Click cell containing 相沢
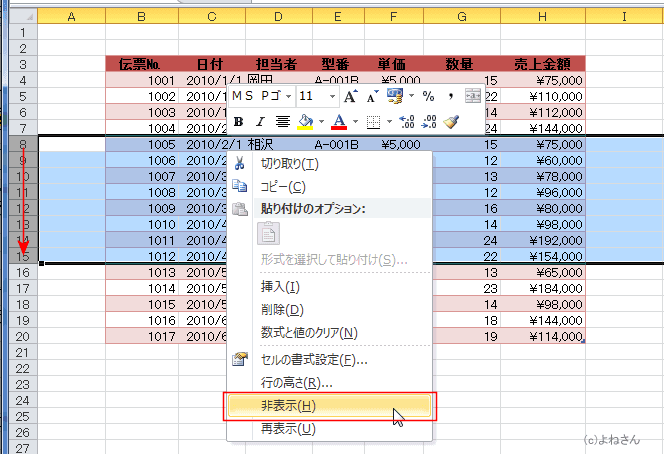 279,144
